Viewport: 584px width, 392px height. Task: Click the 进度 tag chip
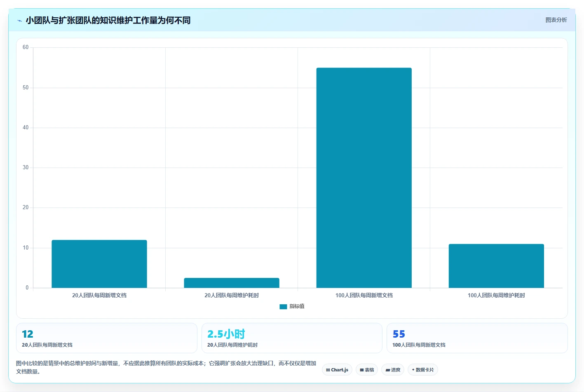393,370
